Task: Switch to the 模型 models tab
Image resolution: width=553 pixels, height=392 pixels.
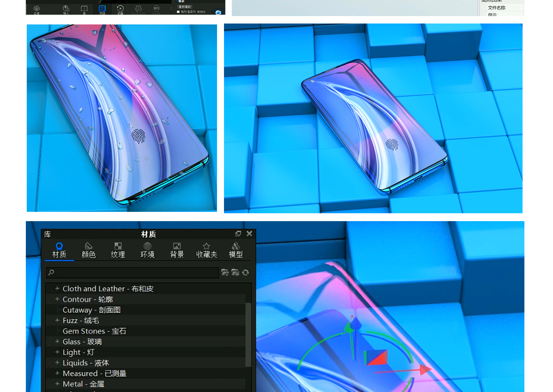Action: 236,250
